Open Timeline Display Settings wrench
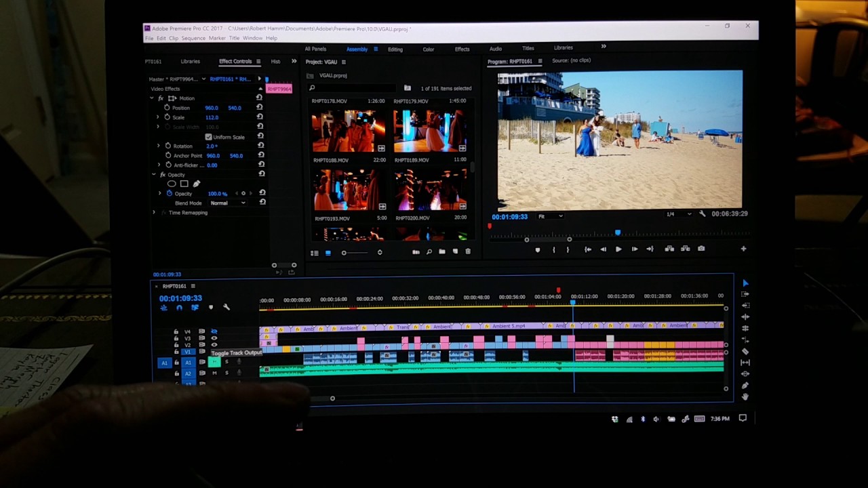 coord(226,308)
